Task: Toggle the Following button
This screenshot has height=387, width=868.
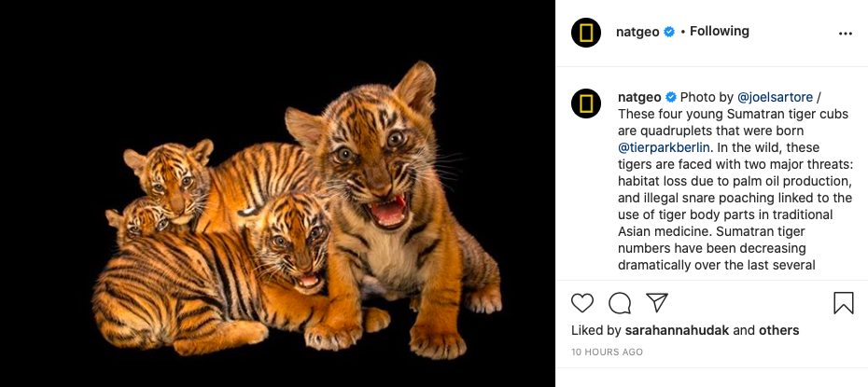Action: (719, 32)
